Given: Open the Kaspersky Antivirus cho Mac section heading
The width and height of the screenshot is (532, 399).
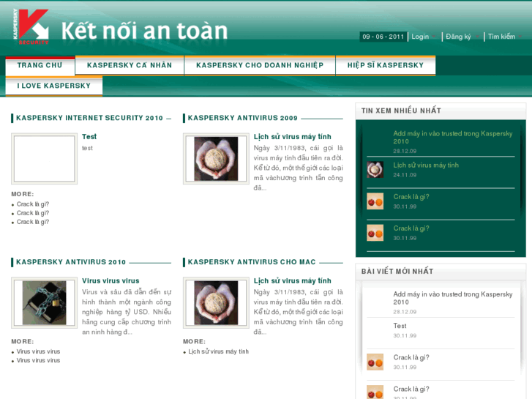Looking at the screenshot, I should point(252,262).
